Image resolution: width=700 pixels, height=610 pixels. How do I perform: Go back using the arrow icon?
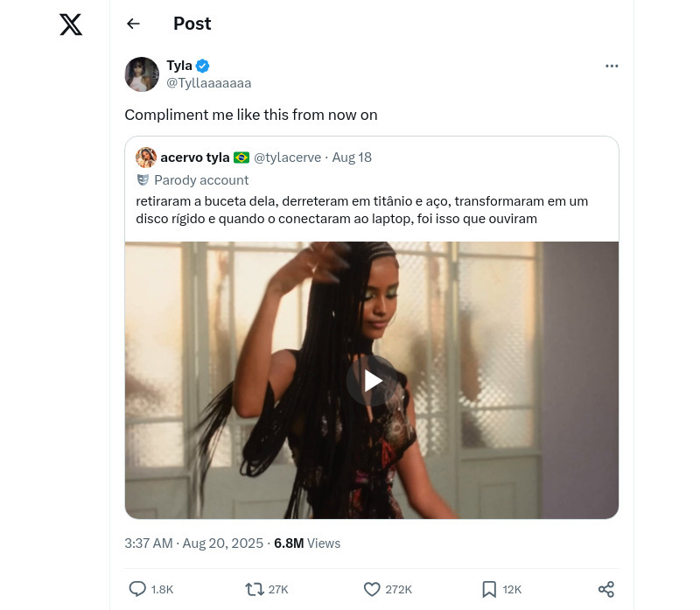click(x=133, y=24)
